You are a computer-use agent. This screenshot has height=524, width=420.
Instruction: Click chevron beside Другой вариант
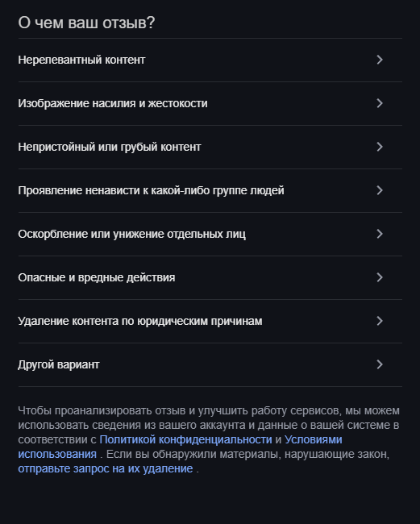[x=380, y=364]
